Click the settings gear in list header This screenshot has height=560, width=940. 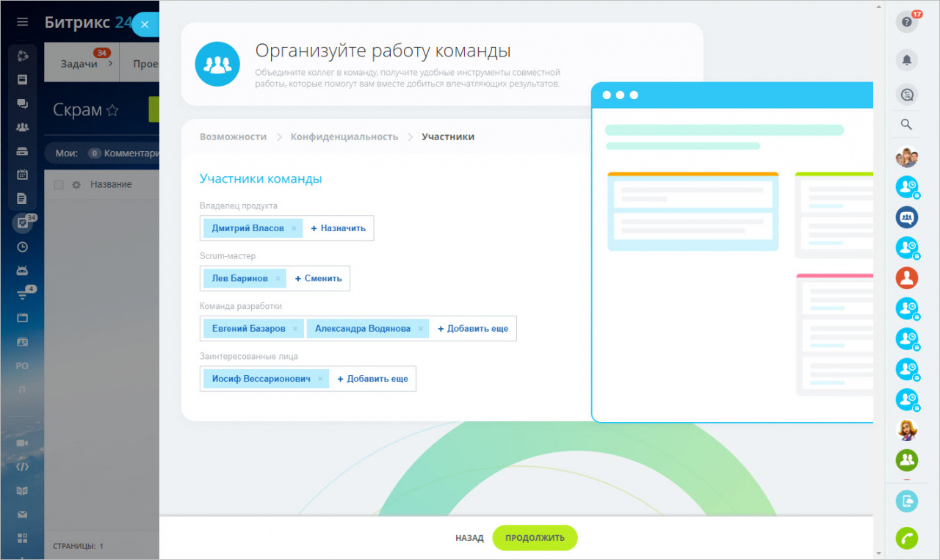(76, 185)
